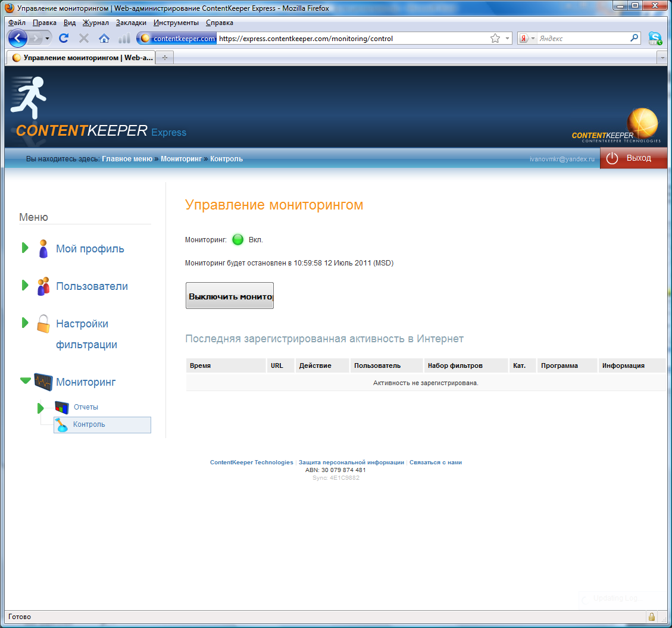Viewport: 672px width, 628px height.
Task: Open the back/forward history dropdown arrow
Action: [x=47, y=39]
